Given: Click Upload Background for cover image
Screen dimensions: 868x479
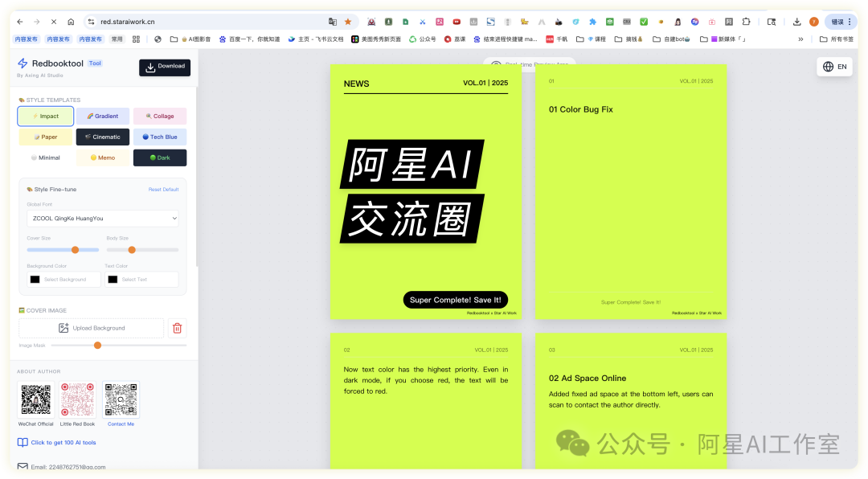Looking at the screenshot, I should point(92,329).
